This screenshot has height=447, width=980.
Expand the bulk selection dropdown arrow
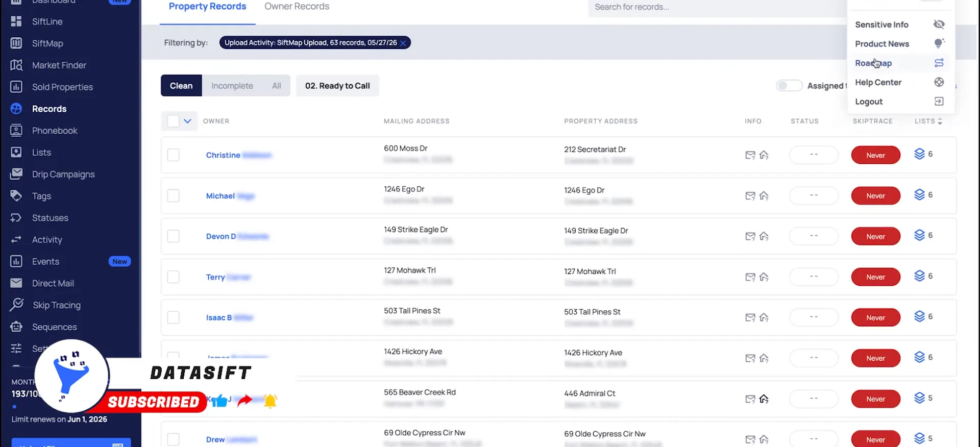click(188, 121)
